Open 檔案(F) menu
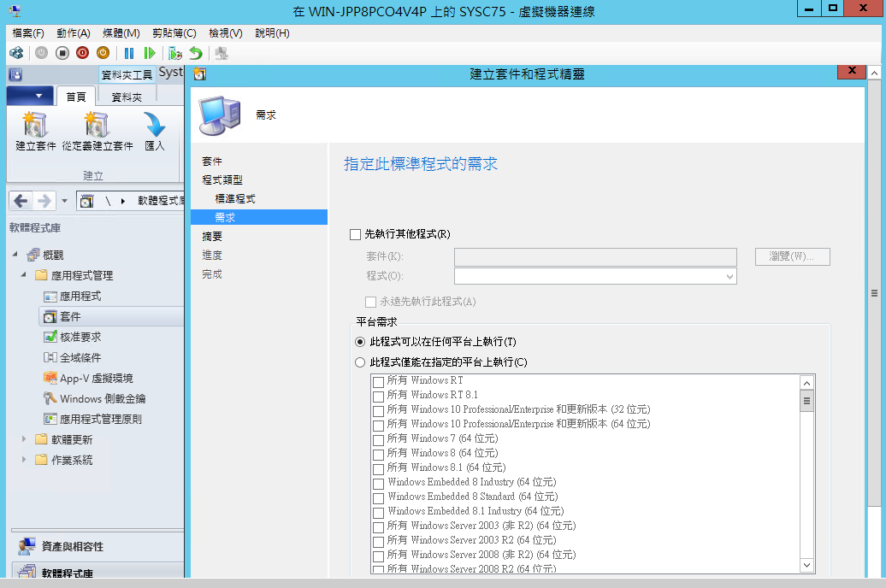The height and width of the screenshot is (588, 886). [x=28, y=33]
